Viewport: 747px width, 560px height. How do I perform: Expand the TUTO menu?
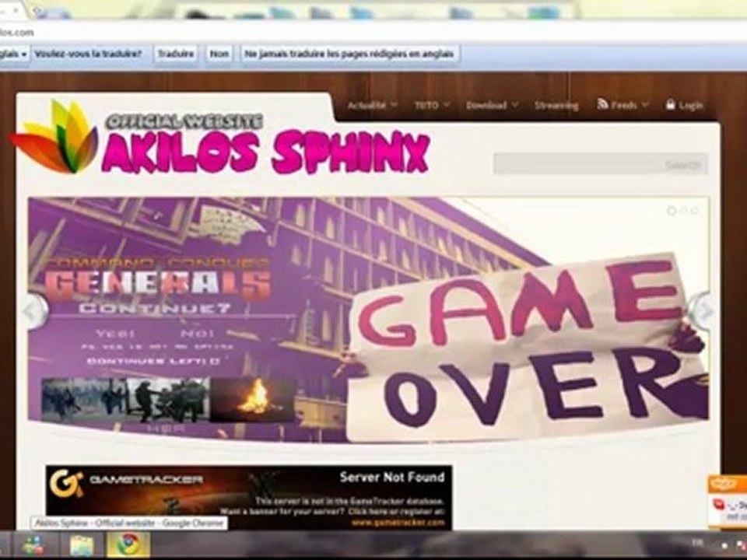tap(432, 105)
